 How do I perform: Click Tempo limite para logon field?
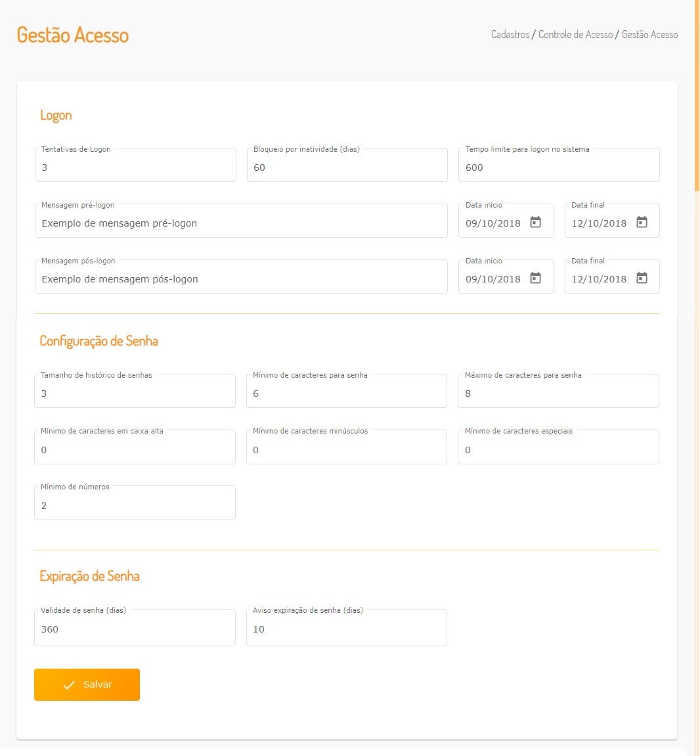click(x=559, y=167)
